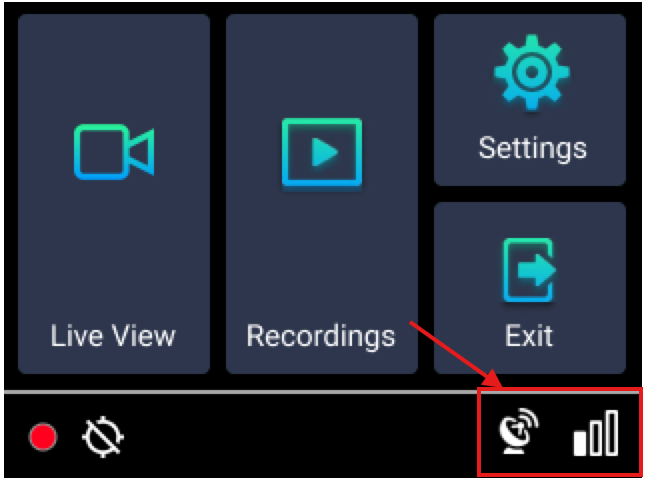Click the gray divider line above status bar
The image size is (646, 482).
[x=241, y=392]
